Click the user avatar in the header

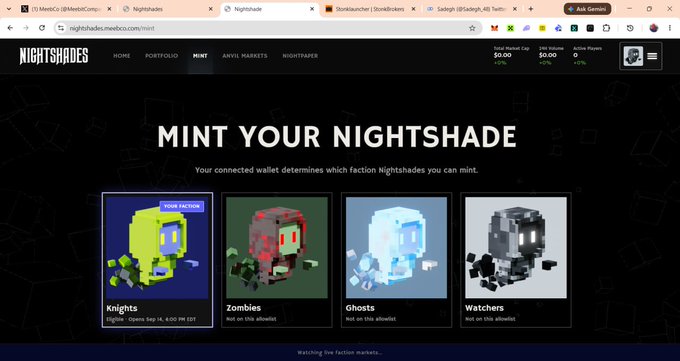(633, 56)
